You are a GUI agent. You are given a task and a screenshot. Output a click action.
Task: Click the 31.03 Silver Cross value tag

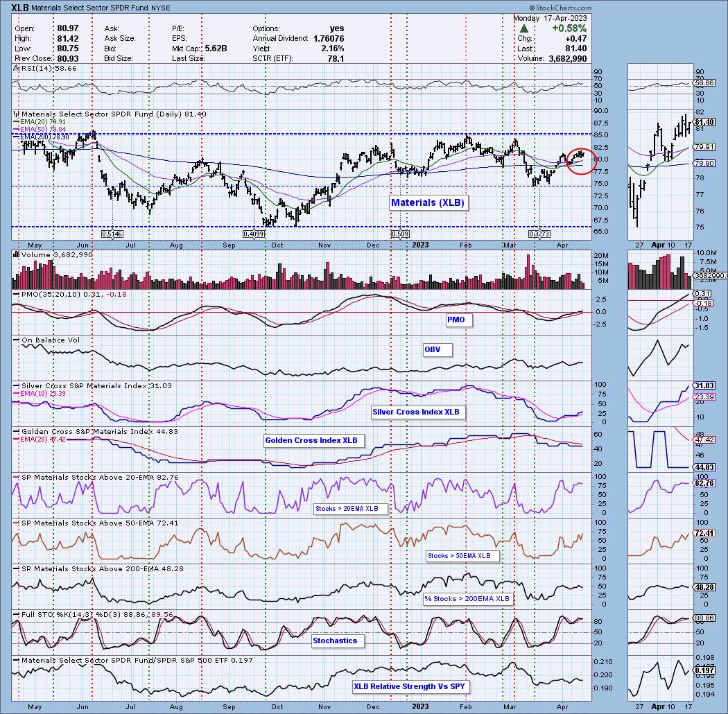[x=704, y=386]
